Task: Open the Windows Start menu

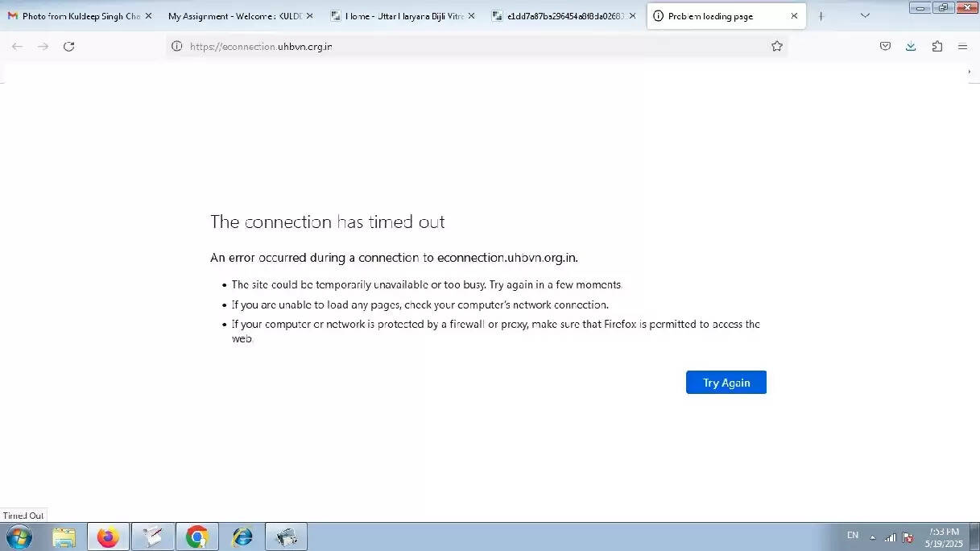Action: [x=19, y=536]
